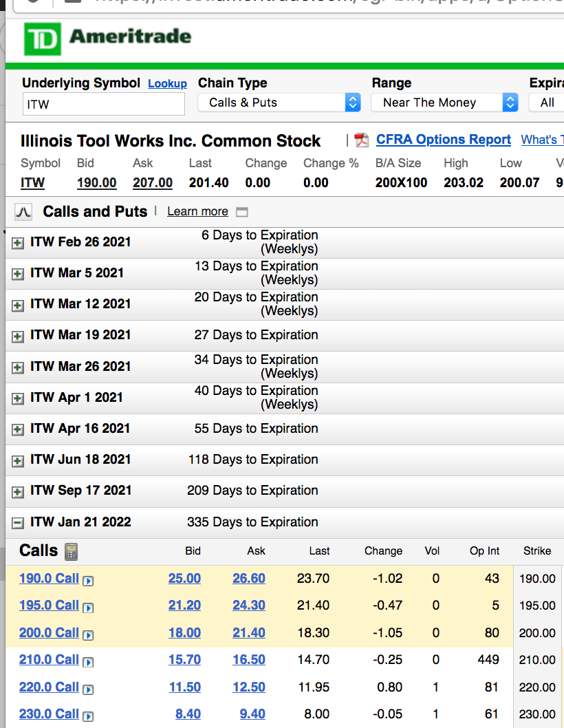The height and width of the screenshot is (728, 564).
Task: Expand the ITW Jun 18 2021 chain
Action: point(18,460)
